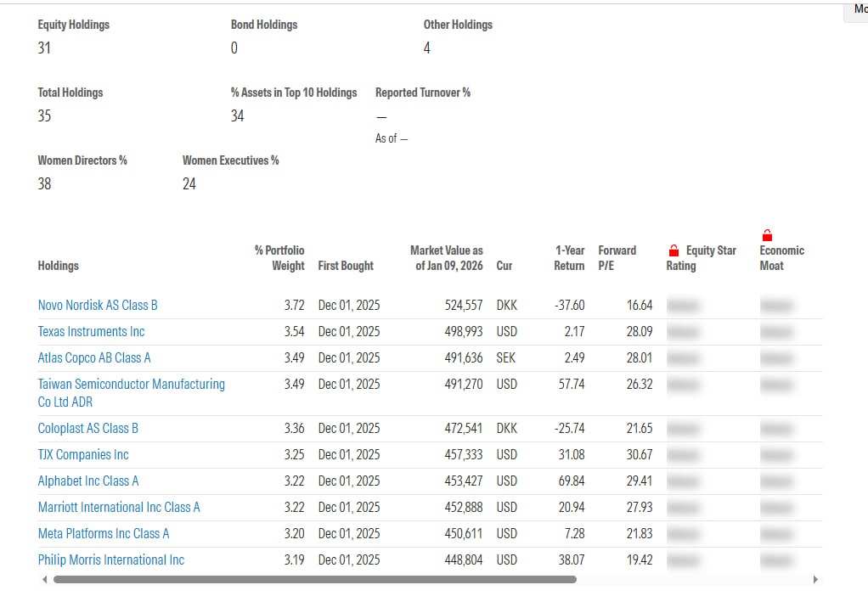Select the First Bought column header
The height and width of the screenshot is (596, 868).
pyautogui.click(x=346, y=266)
